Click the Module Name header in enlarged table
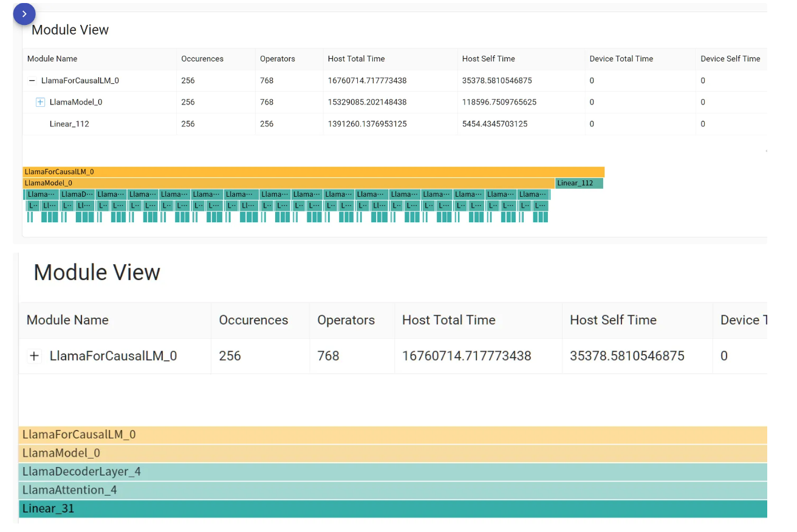The width and height of the screenshot is (797, 532). [x=67, y=320]
